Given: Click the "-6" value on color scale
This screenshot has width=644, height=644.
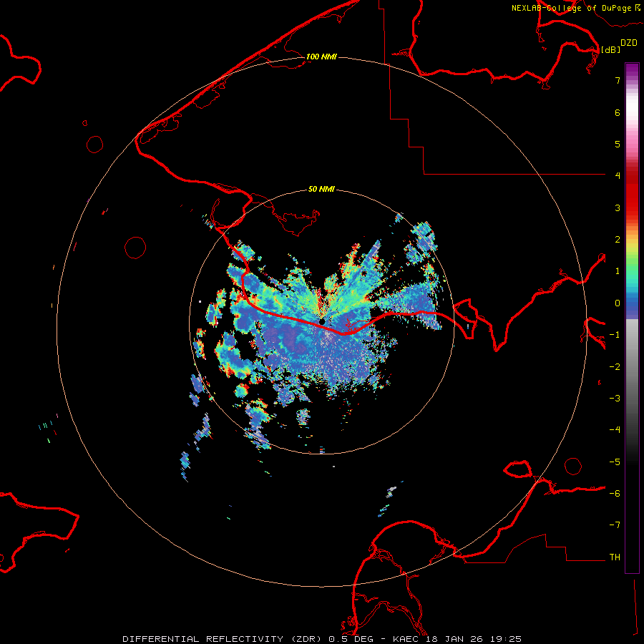Looking at the screenshot, I should (615, 494).
